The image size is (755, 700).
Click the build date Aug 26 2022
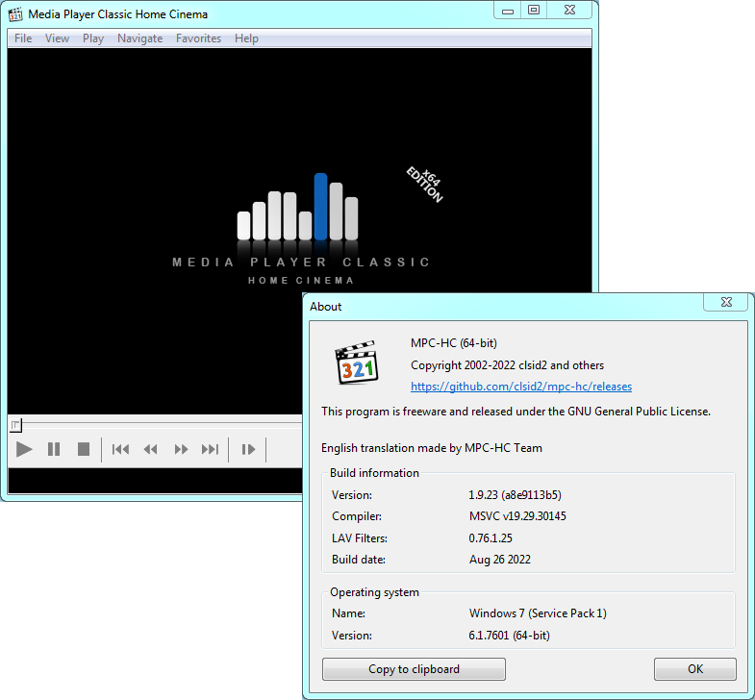point(500,560)
